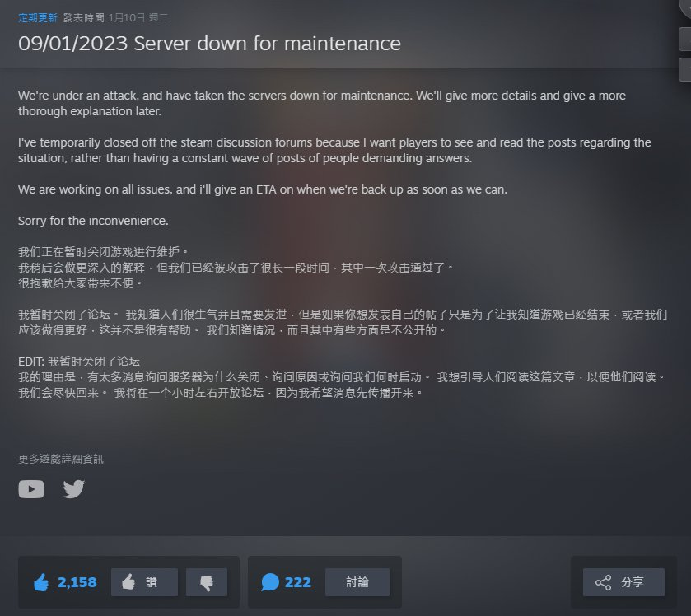Click the blue speech bubble comment icon

coord(270,582)
